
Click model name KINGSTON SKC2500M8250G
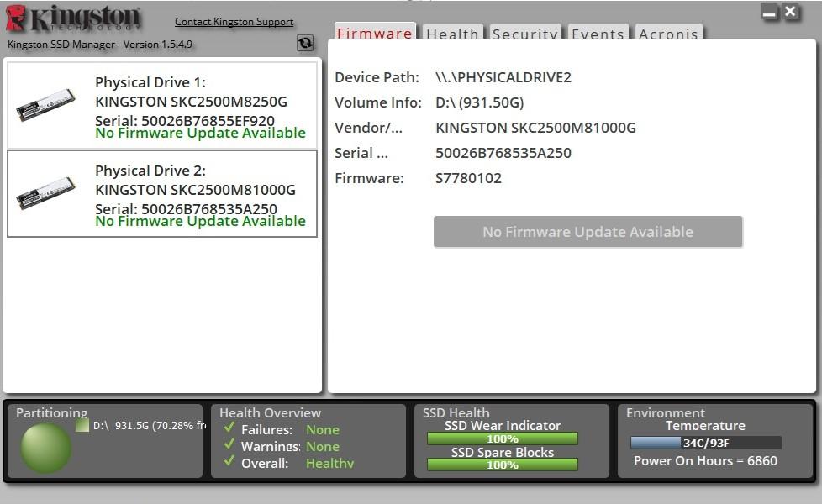click(191, 102)
